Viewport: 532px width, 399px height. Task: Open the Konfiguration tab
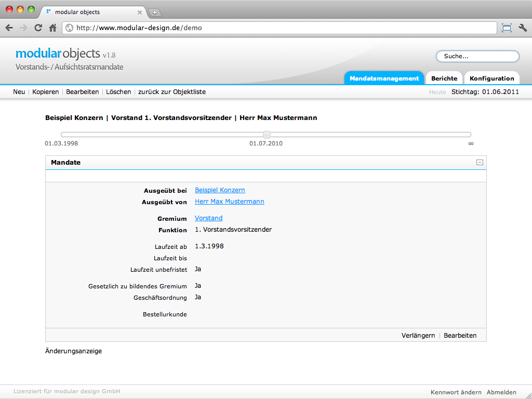tap(491, 78)
